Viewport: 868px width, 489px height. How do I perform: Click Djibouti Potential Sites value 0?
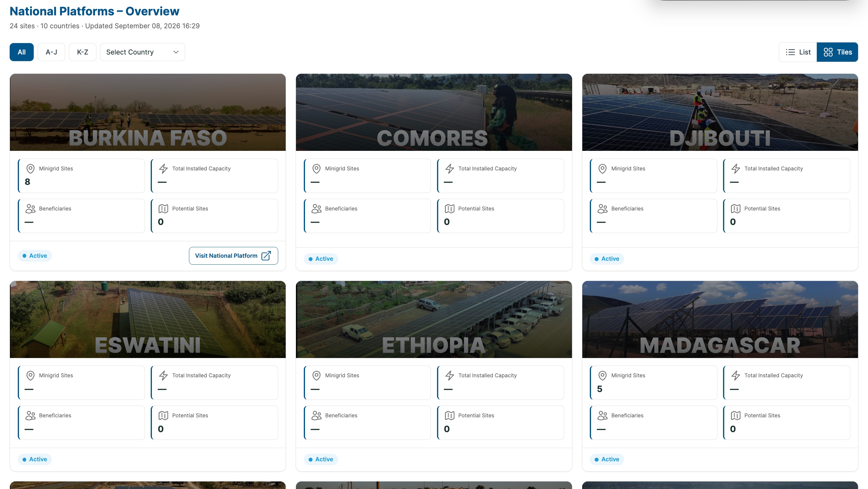[x=733, y=222]
